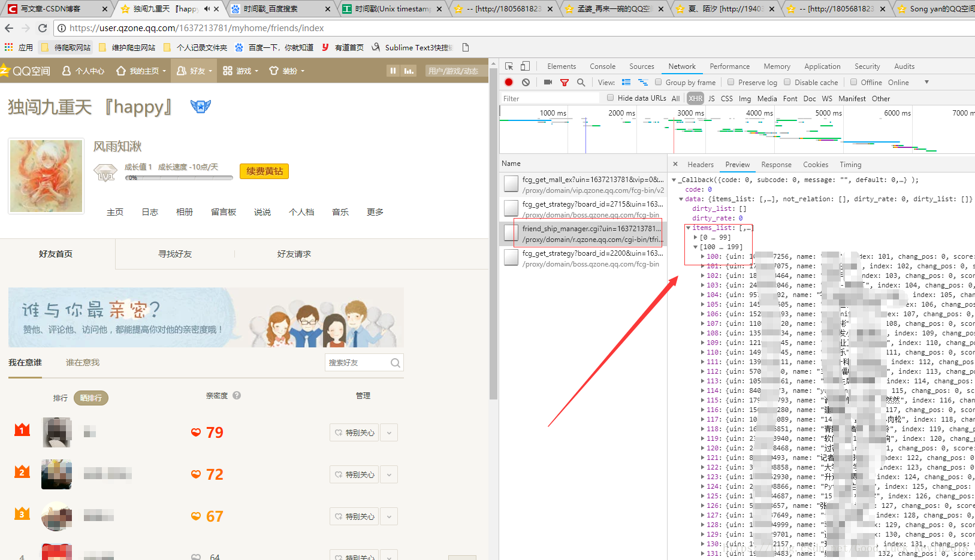Click the bar chart icon in the Qzone header
The image size is (975, 560).
pyautogui.click(x=409, y=71)
